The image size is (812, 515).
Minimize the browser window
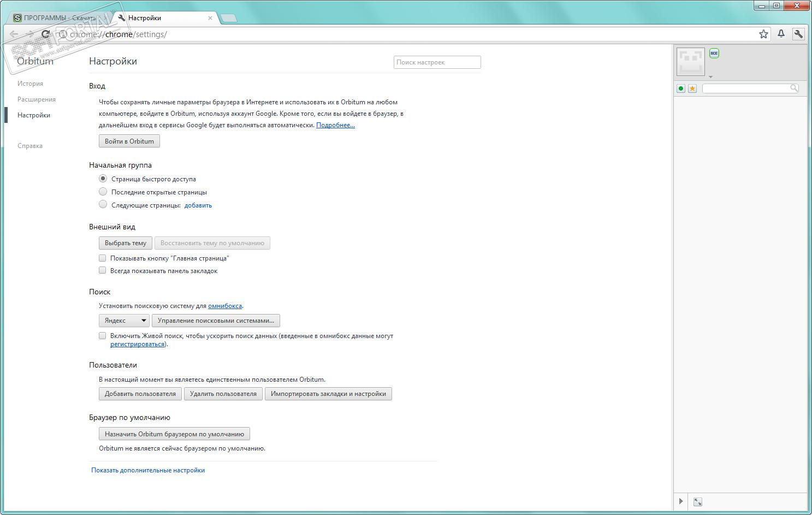762,5
